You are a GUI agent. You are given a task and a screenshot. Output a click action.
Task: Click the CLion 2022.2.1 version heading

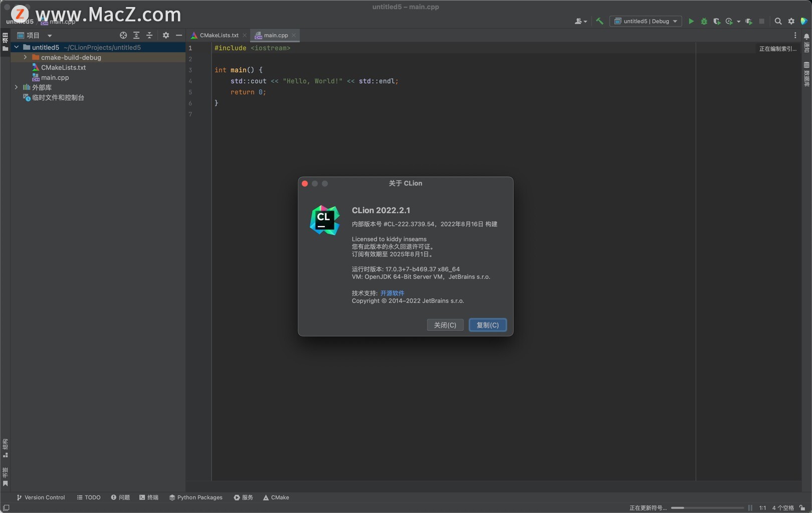(x=381, y=210)
